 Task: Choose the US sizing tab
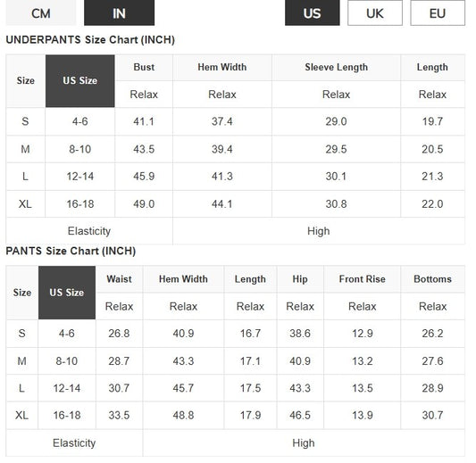312,13
